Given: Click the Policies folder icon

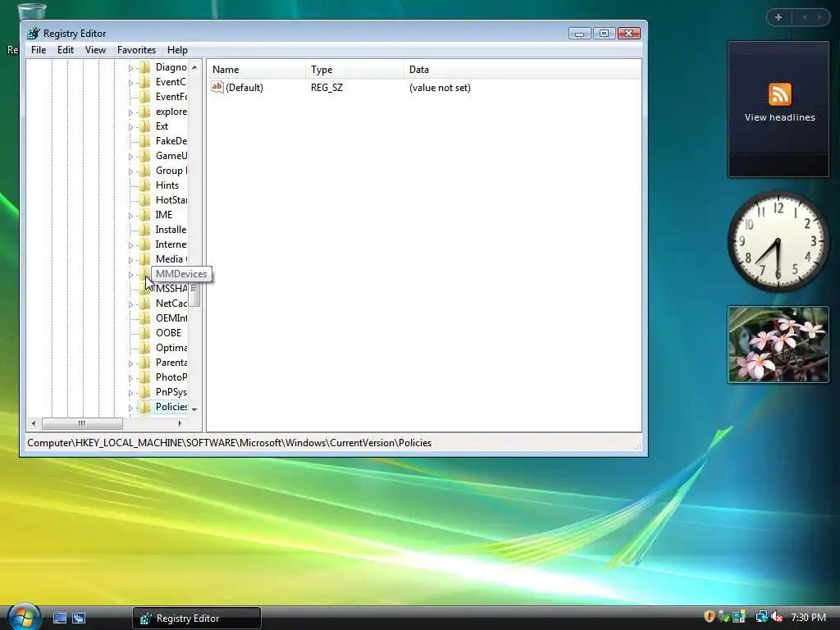Looking at the screenshot, I should tap(144, 407).
